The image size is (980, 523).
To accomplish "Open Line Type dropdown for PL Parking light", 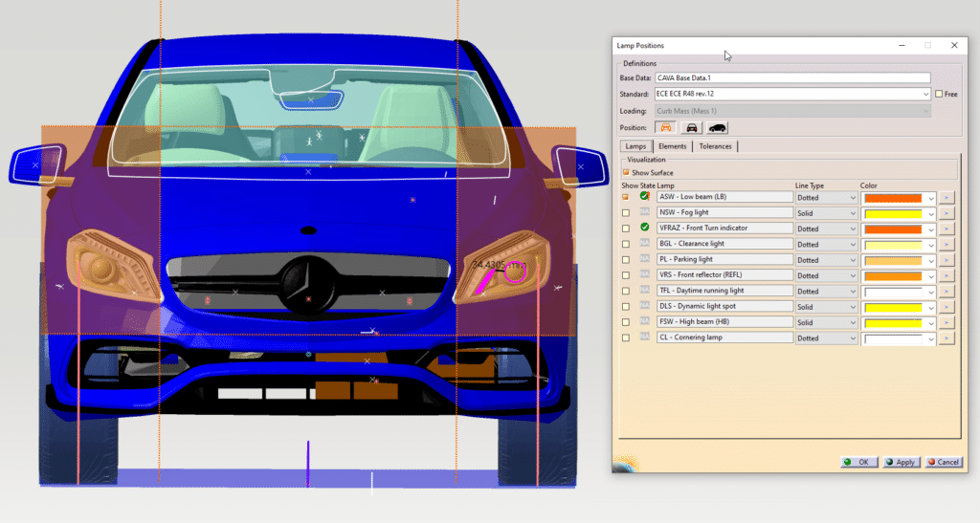I will point(826,260).
